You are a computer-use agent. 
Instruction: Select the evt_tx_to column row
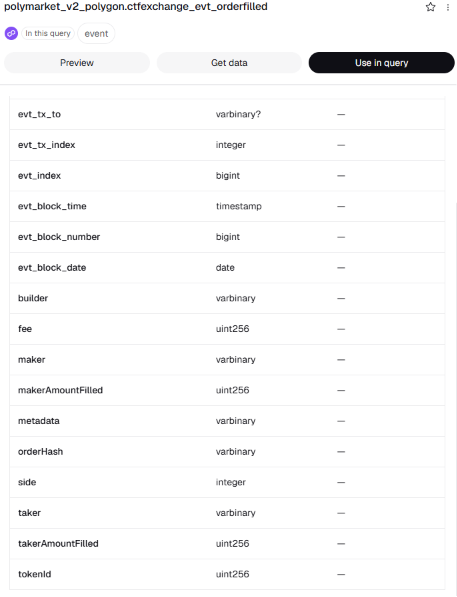227,114
